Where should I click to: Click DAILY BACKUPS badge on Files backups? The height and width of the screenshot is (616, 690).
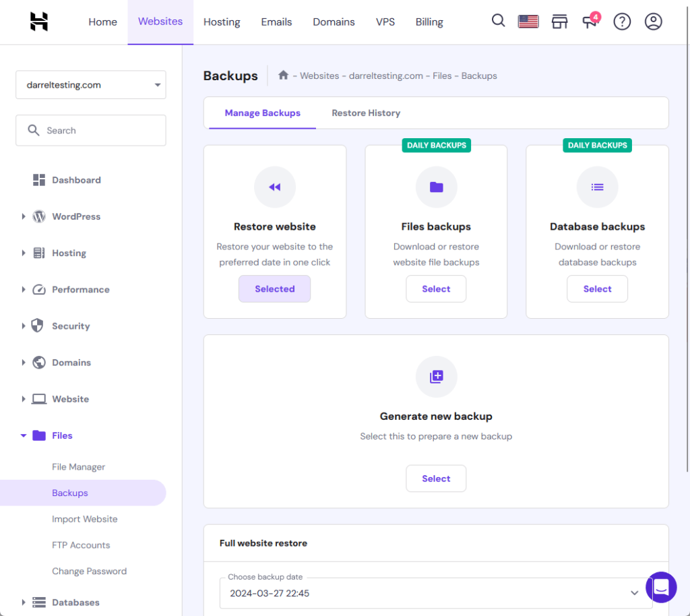point(436,145)
